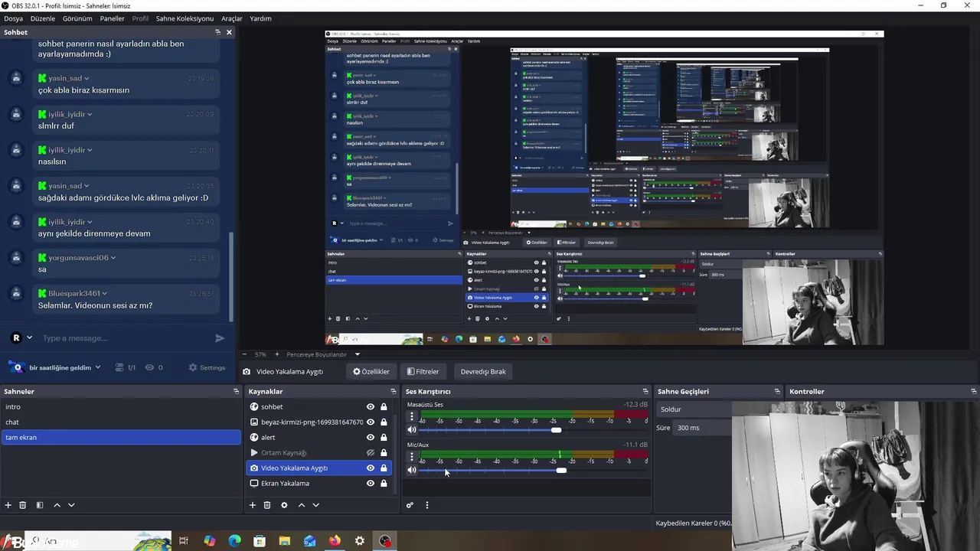
Task: Open the Düzenle menu
Action: (x=43, y=18)
